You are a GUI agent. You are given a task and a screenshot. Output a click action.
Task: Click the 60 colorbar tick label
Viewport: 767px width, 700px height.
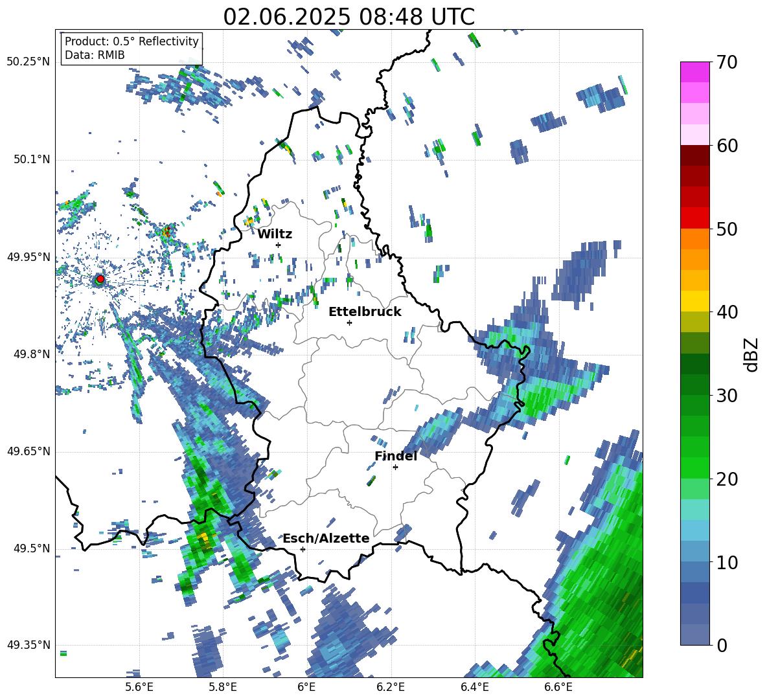727,146
